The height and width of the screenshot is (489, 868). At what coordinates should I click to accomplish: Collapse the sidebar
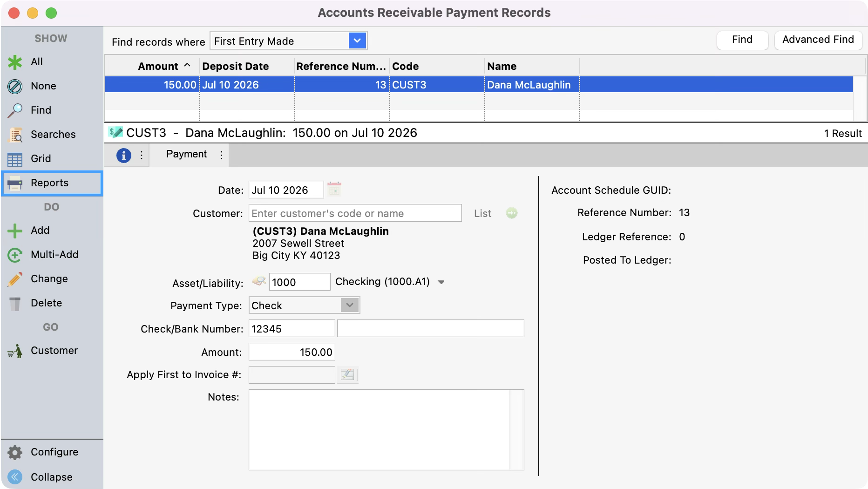(x=52, y=477)
